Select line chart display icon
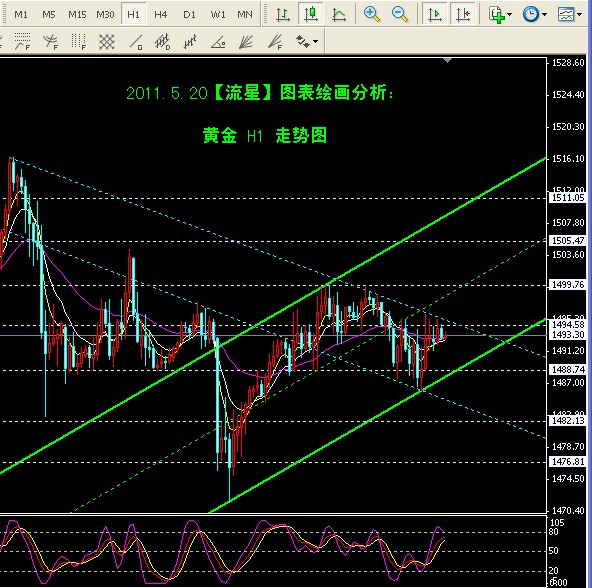This screenshot has width=592, height=588. point(339,14)
